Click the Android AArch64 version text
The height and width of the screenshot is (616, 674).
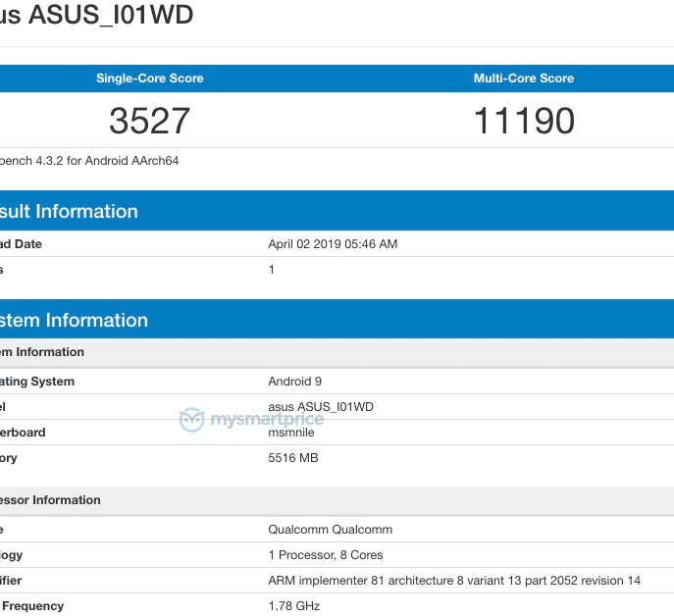click(88, 161)
